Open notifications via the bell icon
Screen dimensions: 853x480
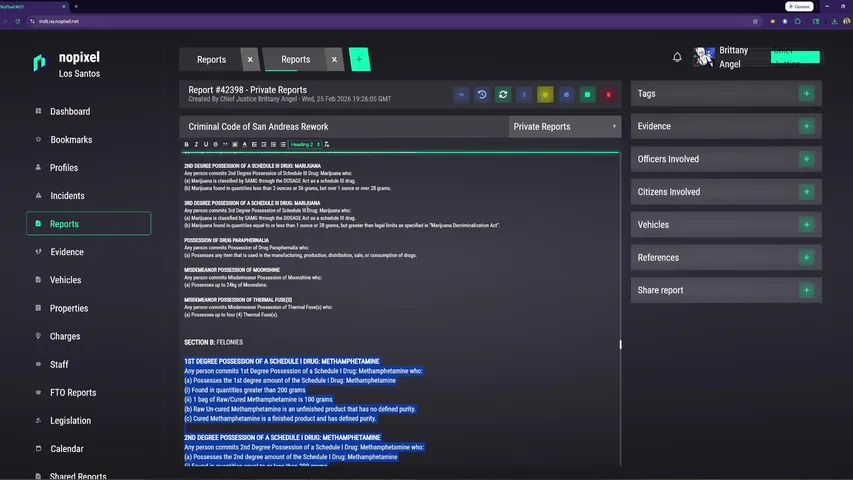677,57
